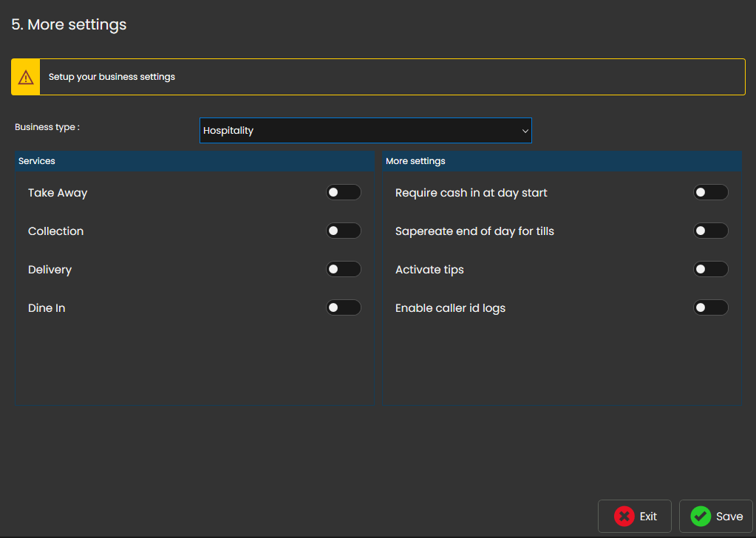Click the green checkmark icon on Save
Image resolution: width=756 pixels, height=538 pixels.
[701, 517]
